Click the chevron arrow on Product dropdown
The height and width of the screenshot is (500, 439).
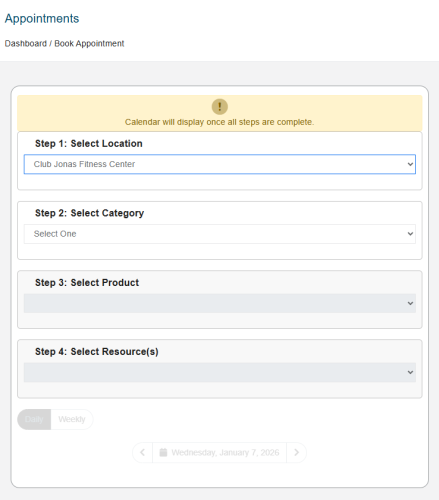[x=410, y=303]
